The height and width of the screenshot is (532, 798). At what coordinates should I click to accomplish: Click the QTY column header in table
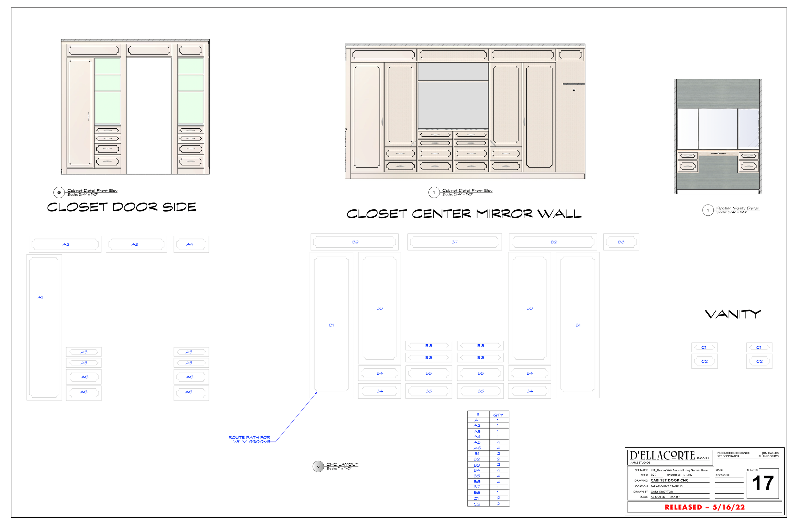(x=498, y=415)
